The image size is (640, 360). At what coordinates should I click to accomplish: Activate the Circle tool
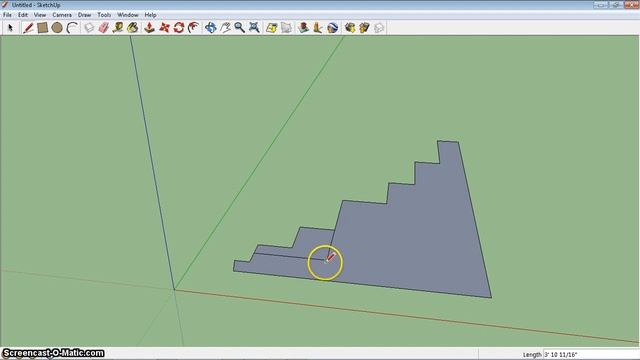point(57,28)
